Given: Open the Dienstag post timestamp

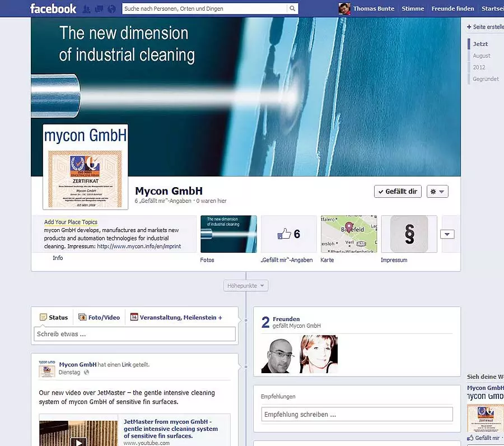Looking at the screenshot, I should (x=69, y=373).
